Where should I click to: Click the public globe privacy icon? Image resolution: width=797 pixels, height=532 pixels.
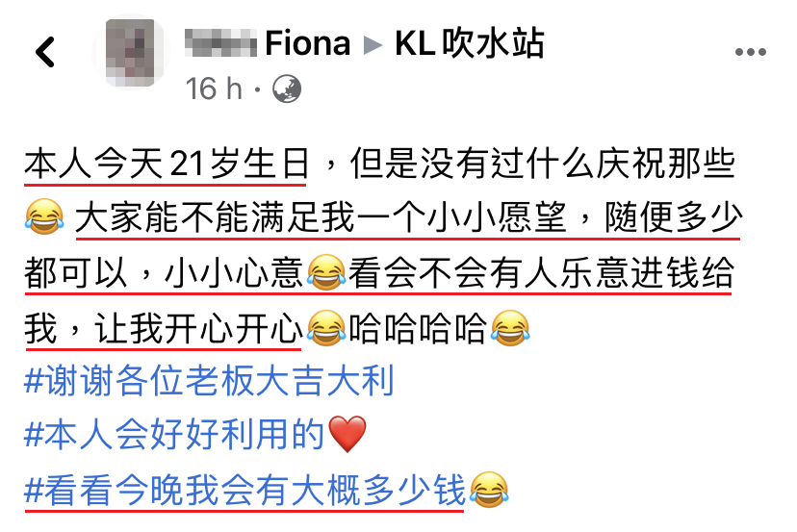click(287, 89)
